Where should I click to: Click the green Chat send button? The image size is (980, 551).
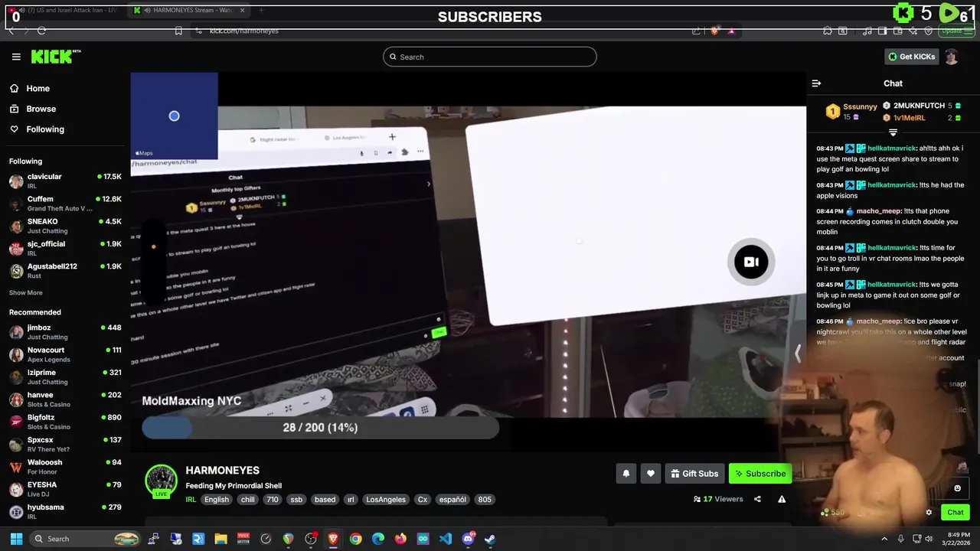[955, 513]
